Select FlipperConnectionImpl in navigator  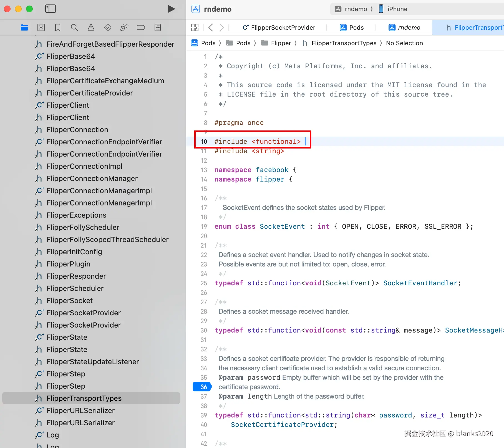(x=79, y=166)
